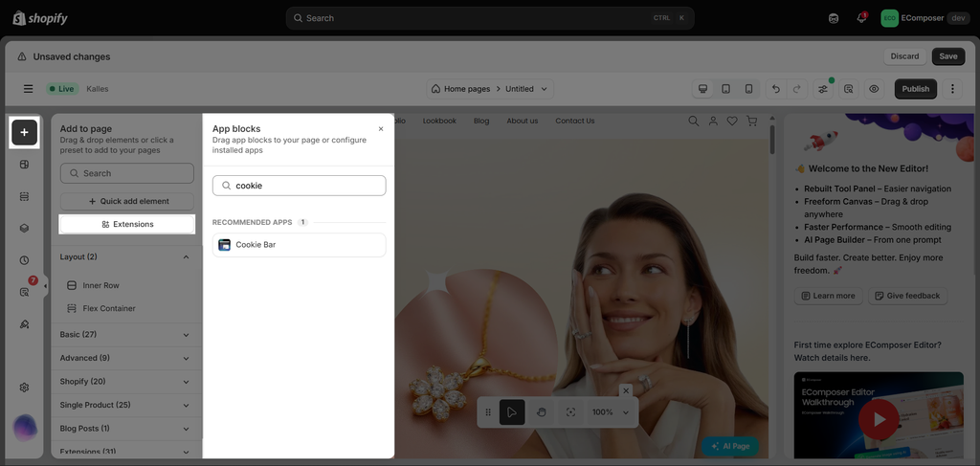The image size is (980, 466).
Task: Open the AI Page button
Action: [730, 446]
